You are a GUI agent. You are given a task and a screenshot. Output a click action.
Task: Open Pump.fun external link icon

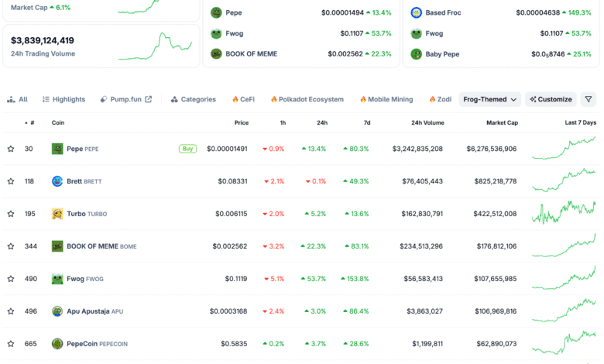point(149,99)
